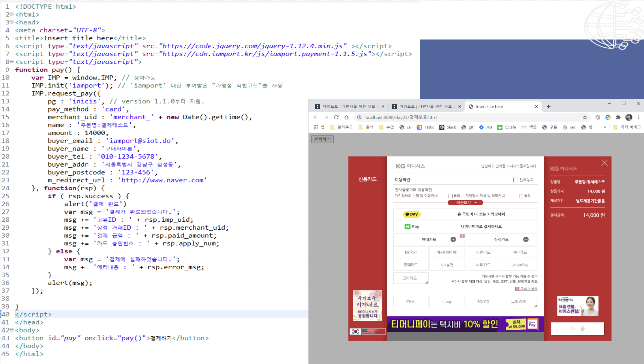The width and height of the screenshot is (644, 364).
Task: Check 동의 for 개인정보의 수집 및 이용안내
Action: pyautogui.click(x=450, y=196)
